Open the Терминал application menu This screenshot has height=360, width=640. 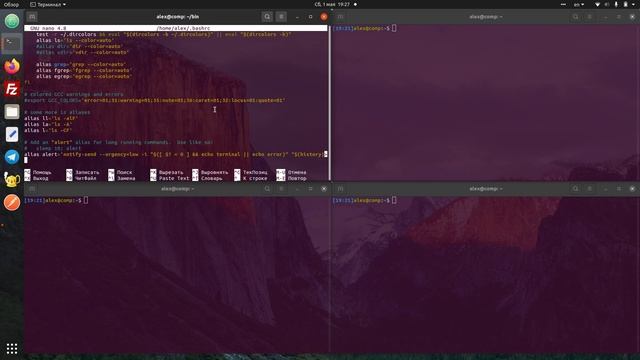coord(48,4)
